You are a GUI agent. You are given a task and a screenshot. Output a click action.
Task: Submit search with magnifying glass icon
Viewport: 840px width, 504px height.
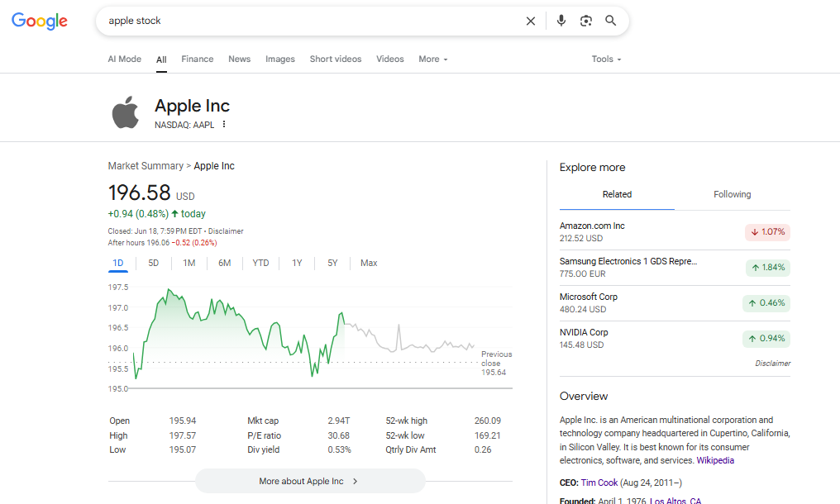tap(611, 21)
